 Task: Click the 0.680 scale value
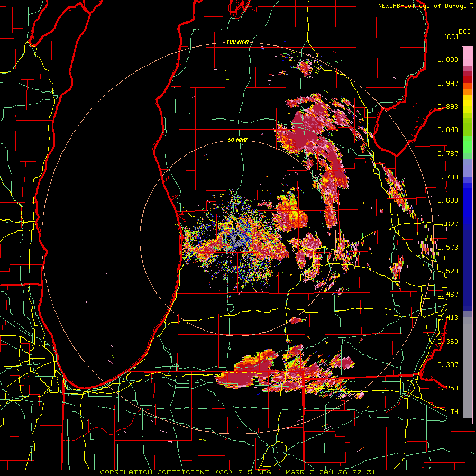[x=448, y=200]
